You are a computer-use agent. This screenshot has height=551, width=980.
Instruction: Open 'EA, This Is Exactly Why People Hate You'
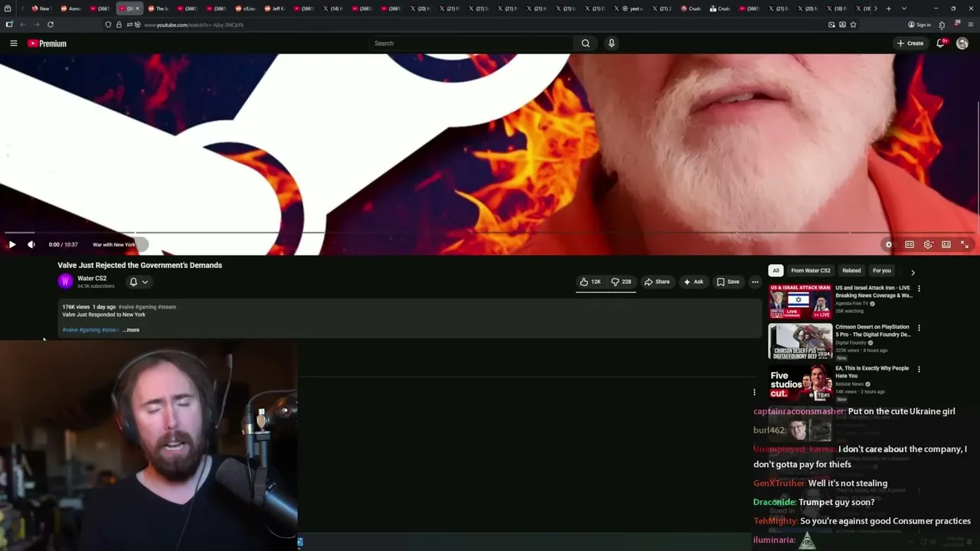click(872, 372)
